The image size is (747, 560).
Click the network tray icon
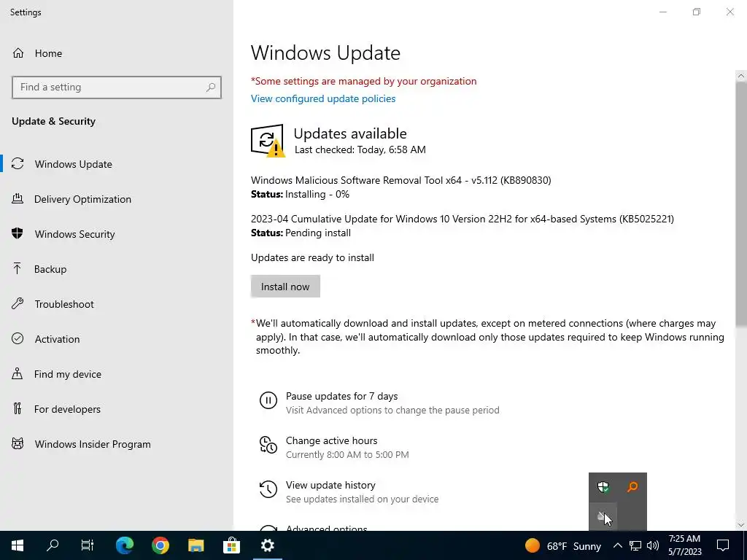pos(635,545)
